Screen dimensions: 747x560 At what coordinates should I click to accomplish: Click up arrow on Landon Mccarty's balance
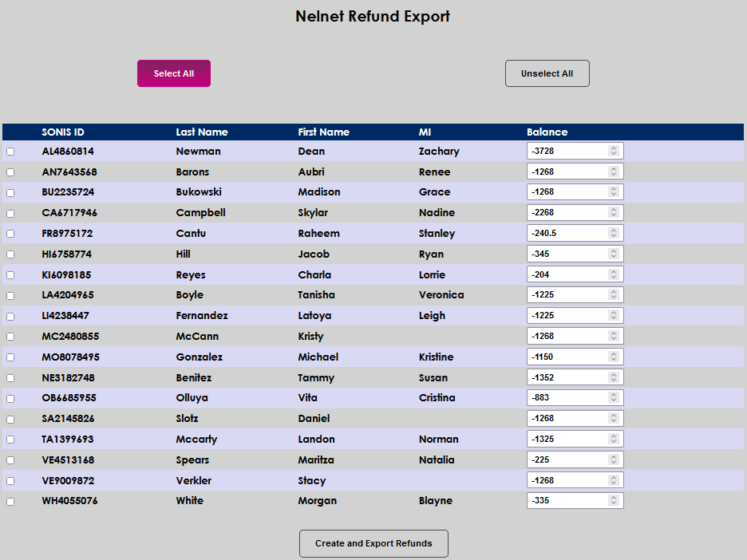point(615,435)
